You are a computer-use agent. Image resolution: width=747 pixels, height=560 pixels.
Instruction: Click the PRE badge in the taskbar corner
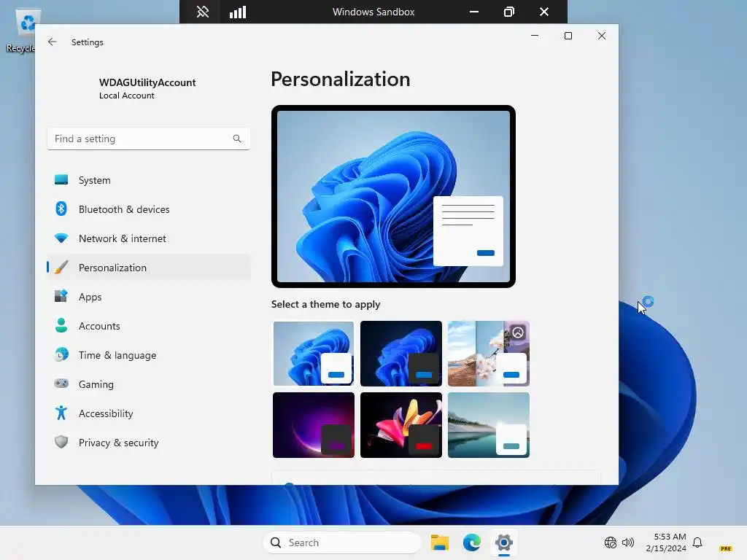726,548
